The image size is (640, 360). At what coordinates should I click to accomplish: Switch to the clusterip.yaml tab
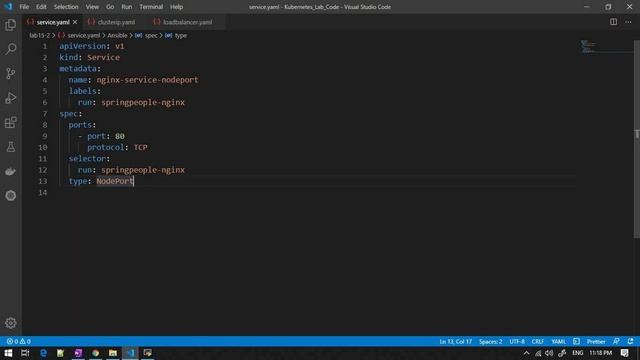click(x=112, y=22)
